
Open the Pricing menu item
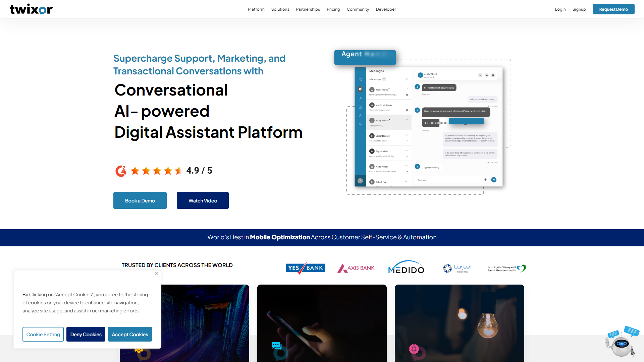click(x=333, y=9)
